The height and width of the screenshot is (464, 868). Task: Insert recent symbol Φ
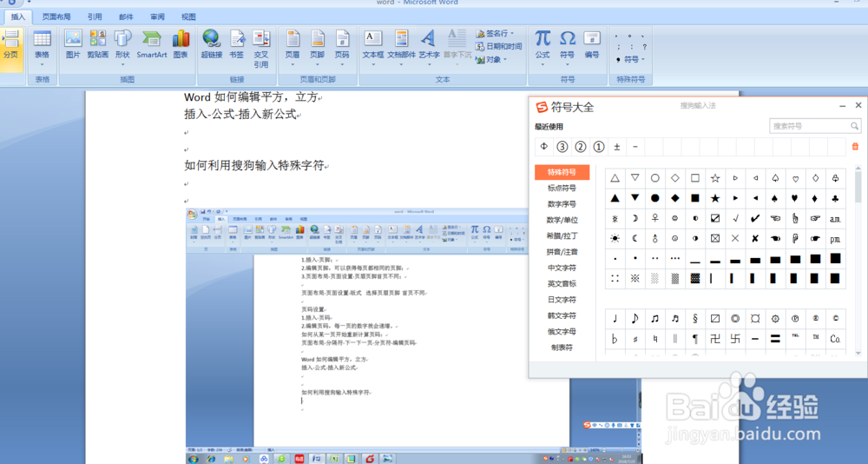click(543, 146)
